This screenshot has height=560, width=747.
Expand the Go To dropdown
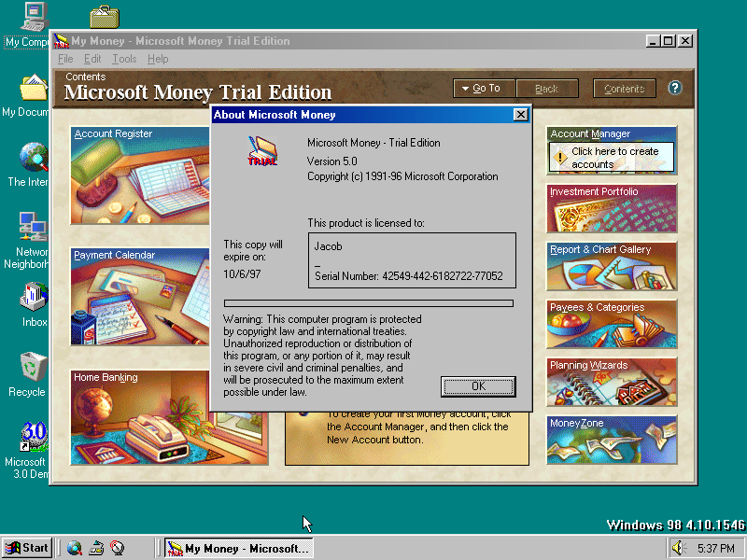[x=484, y=88]
